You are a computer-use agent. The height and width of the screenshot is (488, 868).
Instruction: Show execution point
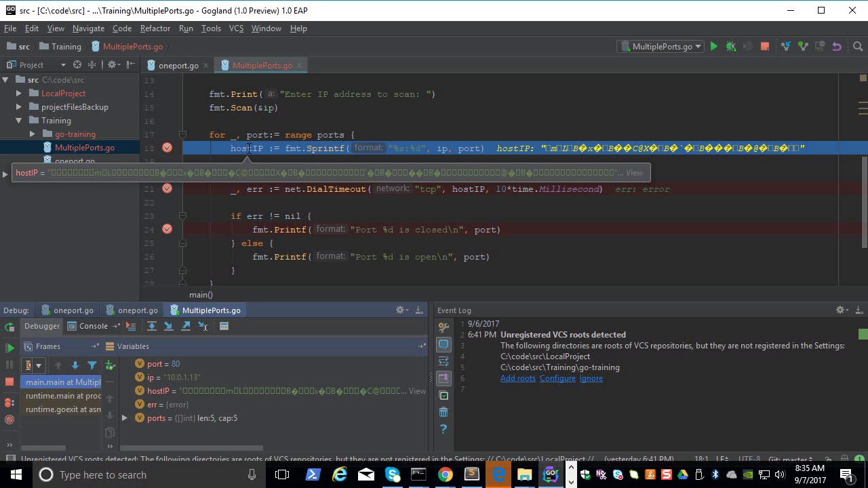131,326
